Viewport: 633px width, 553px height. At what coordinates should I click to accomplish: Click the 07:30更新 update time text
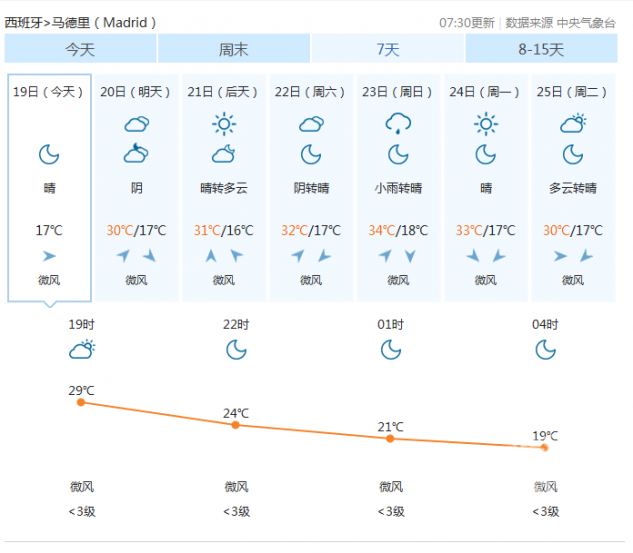pyautogui.click(x=467, y=23)
